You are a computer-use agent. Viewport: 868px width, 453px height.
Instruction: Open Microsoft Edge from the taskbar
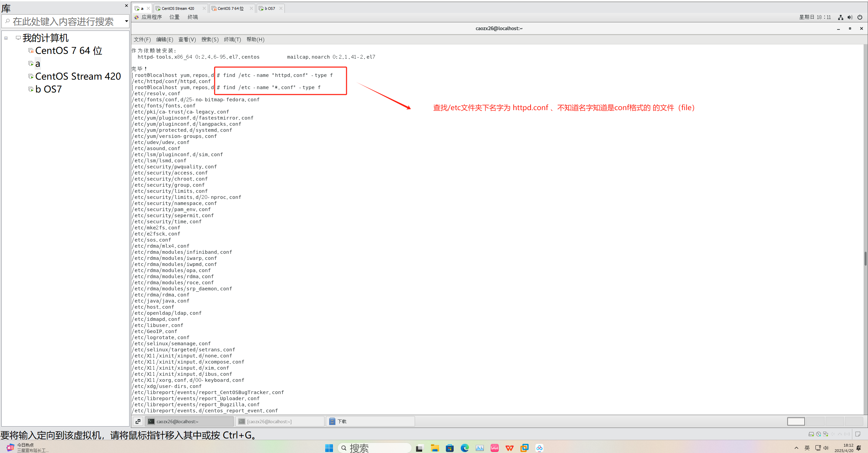click(x=465, y=448)
